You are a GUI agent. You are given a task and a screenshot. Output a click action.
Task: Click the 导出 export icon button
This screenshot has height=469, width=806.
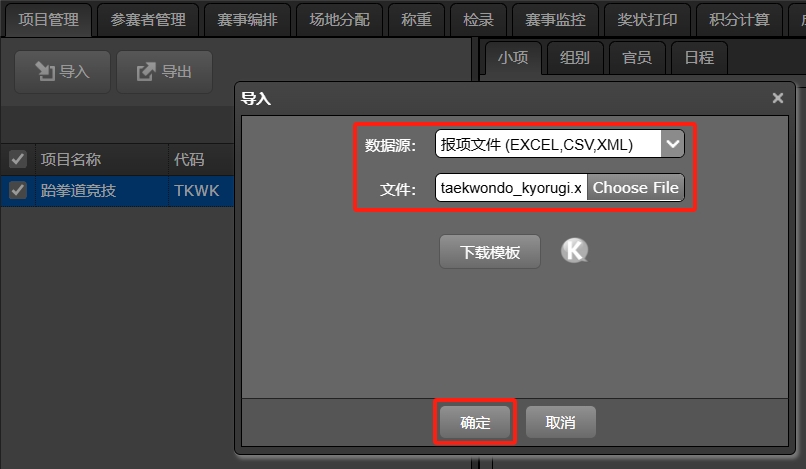tap(164, 71)
